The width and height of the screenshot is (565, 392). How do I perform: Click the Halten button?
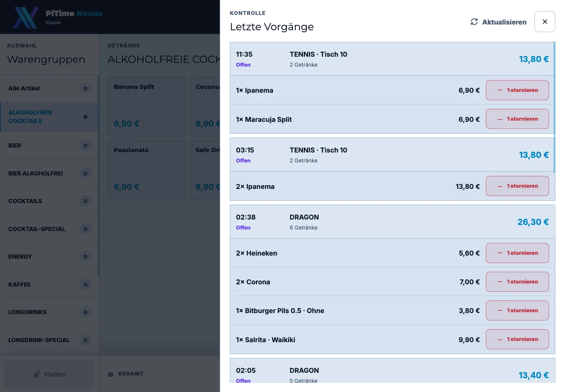49,374
